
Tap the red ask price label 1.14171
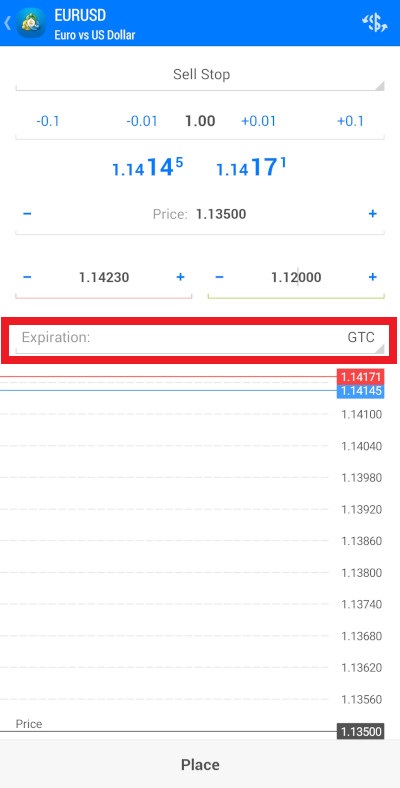(360, 376)
